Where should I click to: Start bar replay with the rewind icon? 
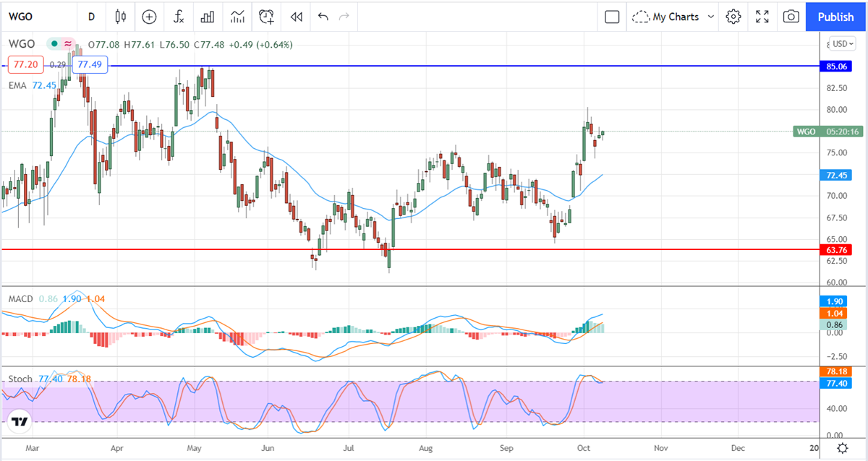296,16
